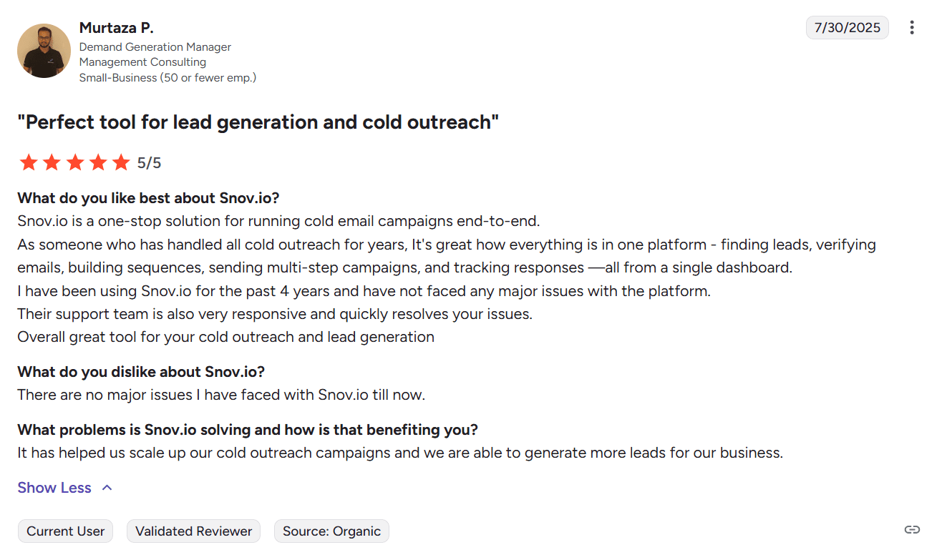
Task: Open Murtaza P.'s profile photo
Action: [x=44, y=51]
